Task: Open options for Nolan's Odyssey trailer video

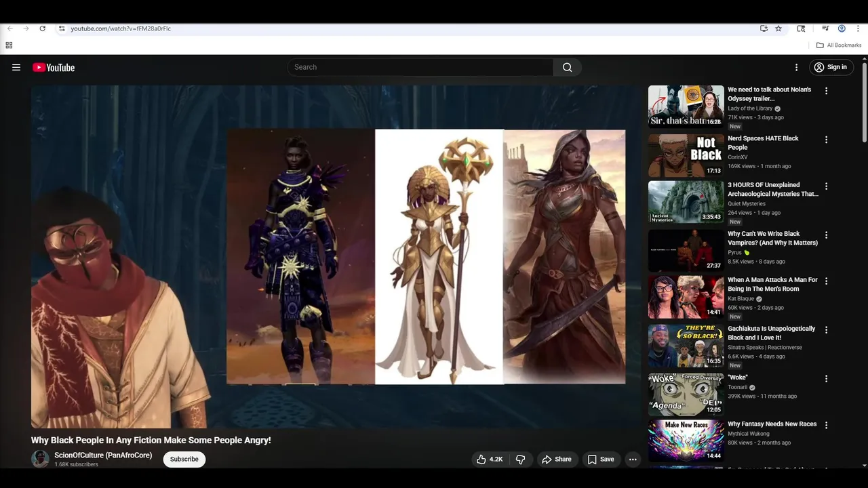Action: coord(826,91)
